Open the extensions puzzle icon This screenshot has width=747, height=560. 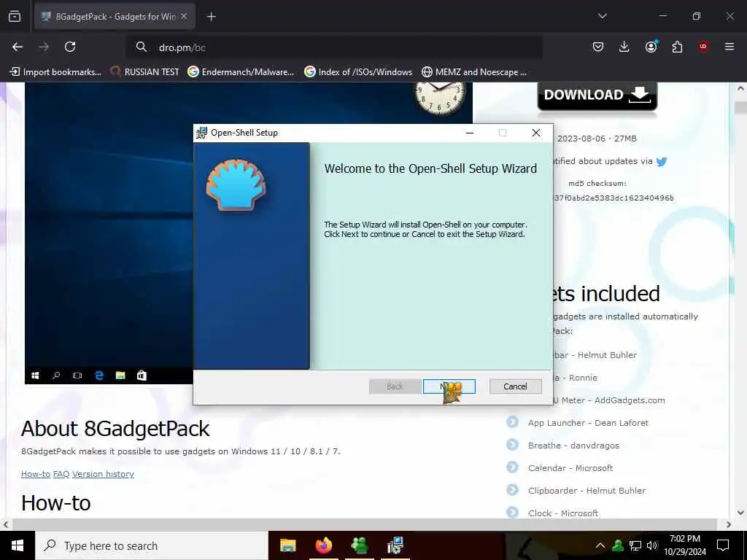click(x=677, y=47)
